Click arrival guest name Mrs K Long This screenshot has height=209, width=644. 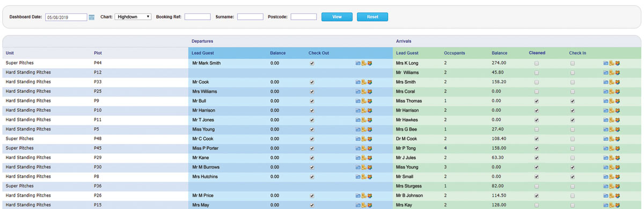[x=407, y=63]
